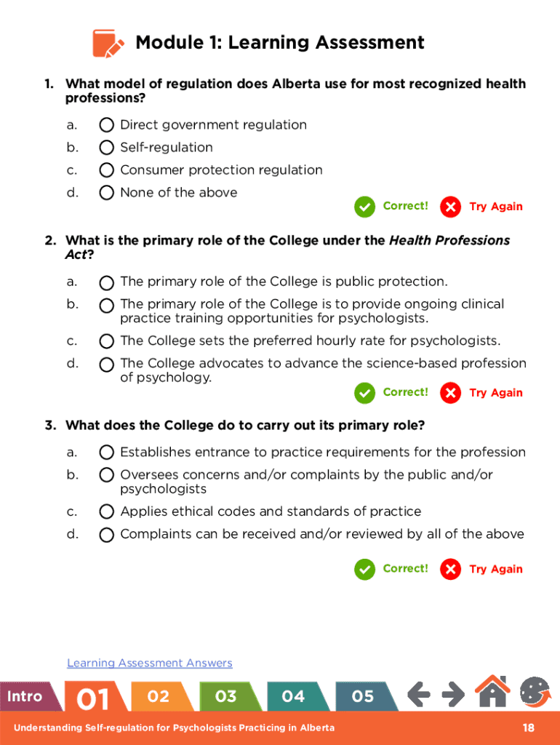
Task: Click the green checkmark for question 3
Action: [x=365, y=569]
